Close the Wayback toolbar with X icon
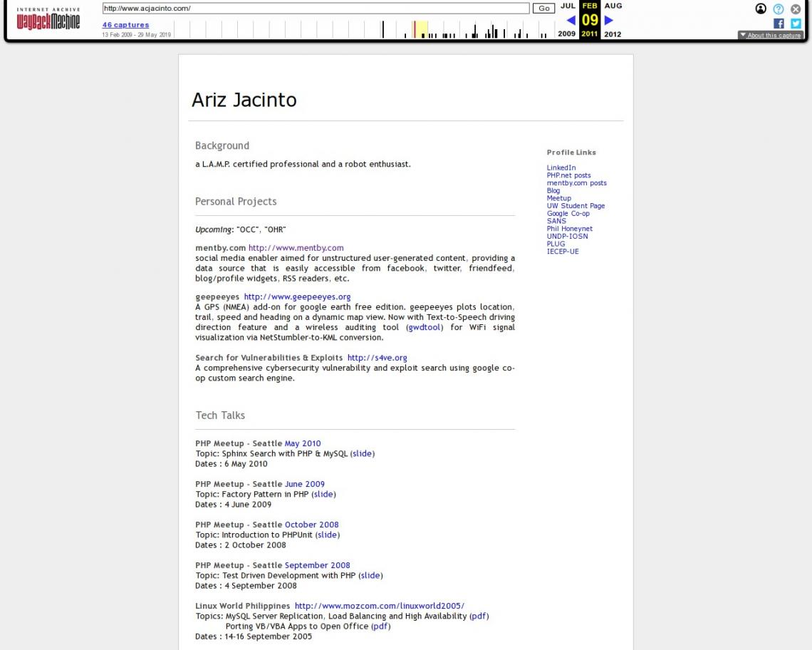Viewport: 812px width, 650px height. 796,9
